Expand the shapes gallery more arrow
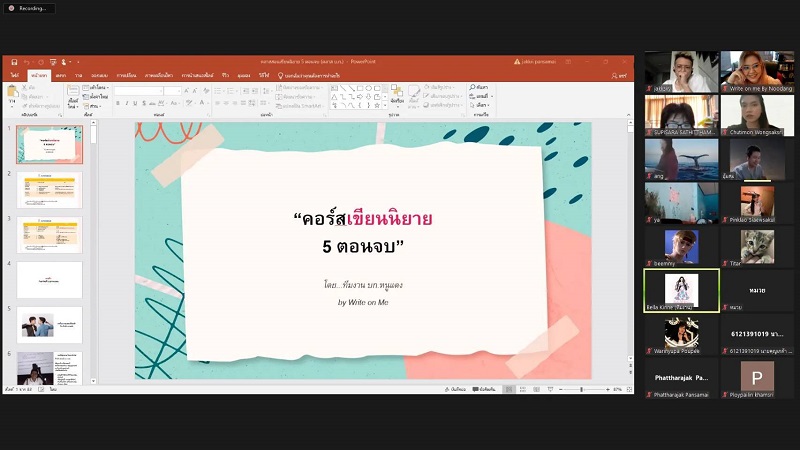This screenshot has height=450, width=800. pyautogui.click(x=383, y=103)
